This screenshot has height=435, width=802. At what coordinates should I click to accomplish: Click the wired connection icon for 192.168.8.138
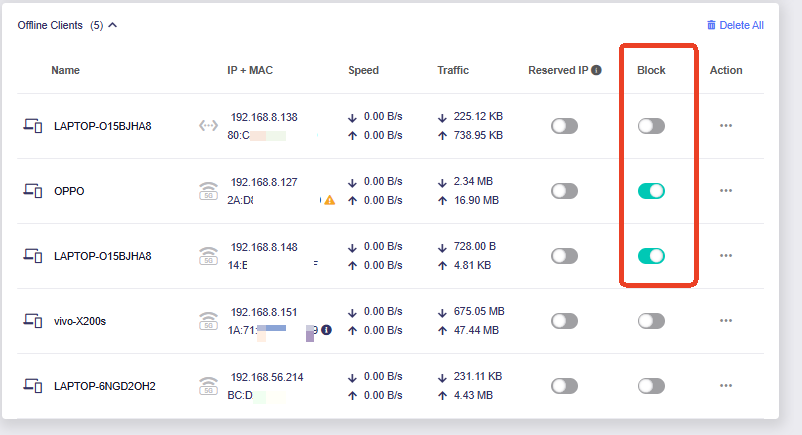point(208,125)
